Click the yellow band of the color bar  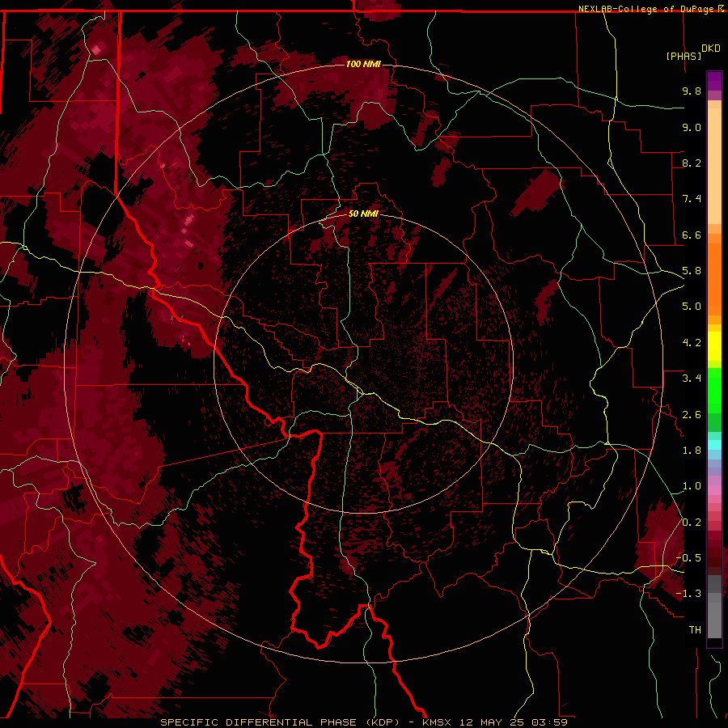714,346
